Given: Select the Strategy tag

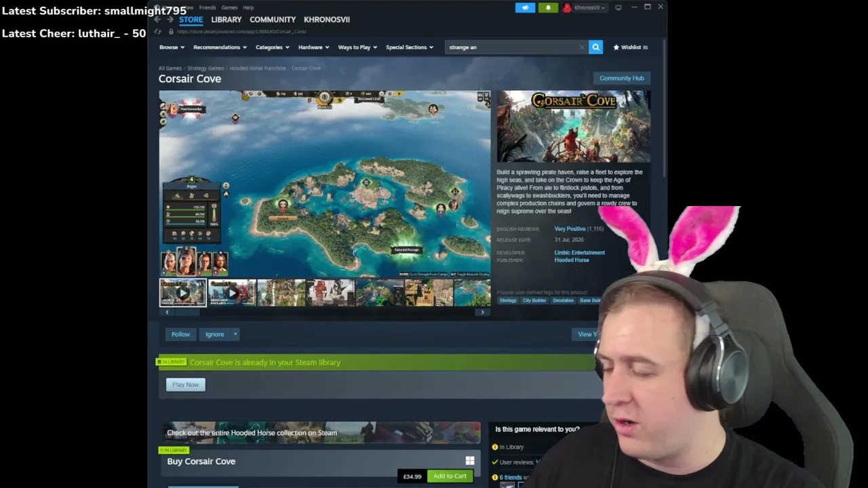Looking at the screenshot, I should click(x=508, y=300).
